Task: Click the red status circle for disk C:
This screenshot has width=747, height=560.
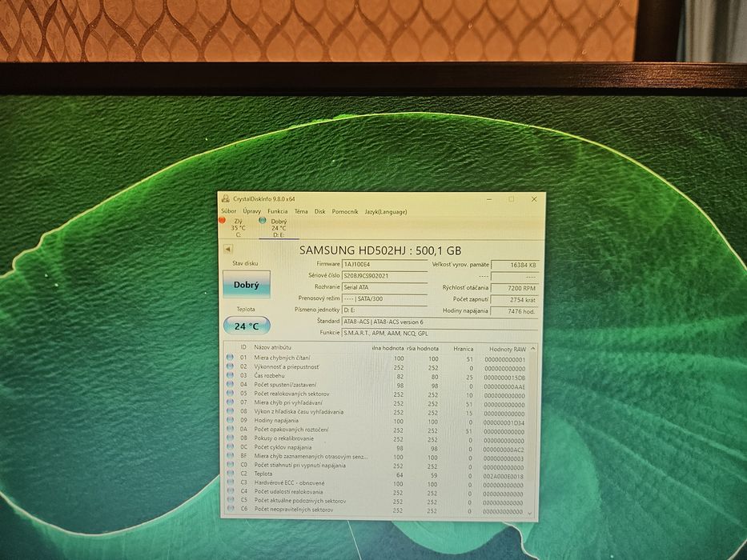Action: click(x=222, y=220)
